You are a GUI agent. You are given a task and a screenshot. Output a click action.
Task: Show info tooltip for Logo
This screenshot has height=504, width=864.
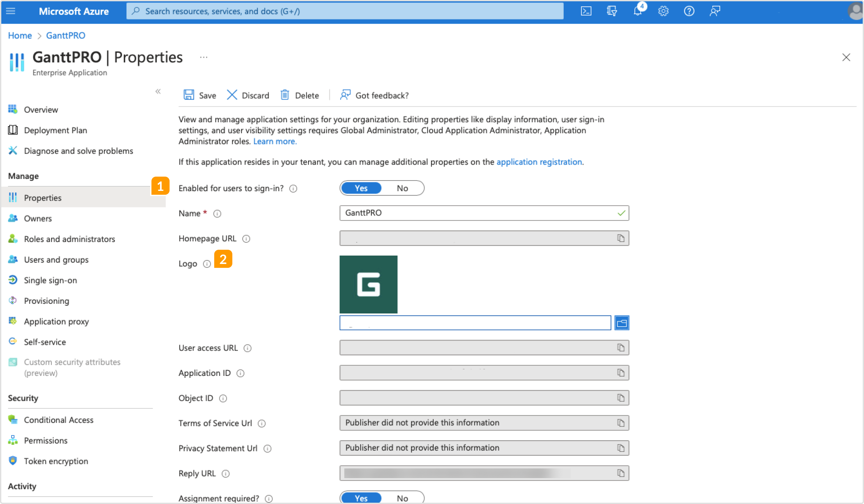tap(207, 264)
